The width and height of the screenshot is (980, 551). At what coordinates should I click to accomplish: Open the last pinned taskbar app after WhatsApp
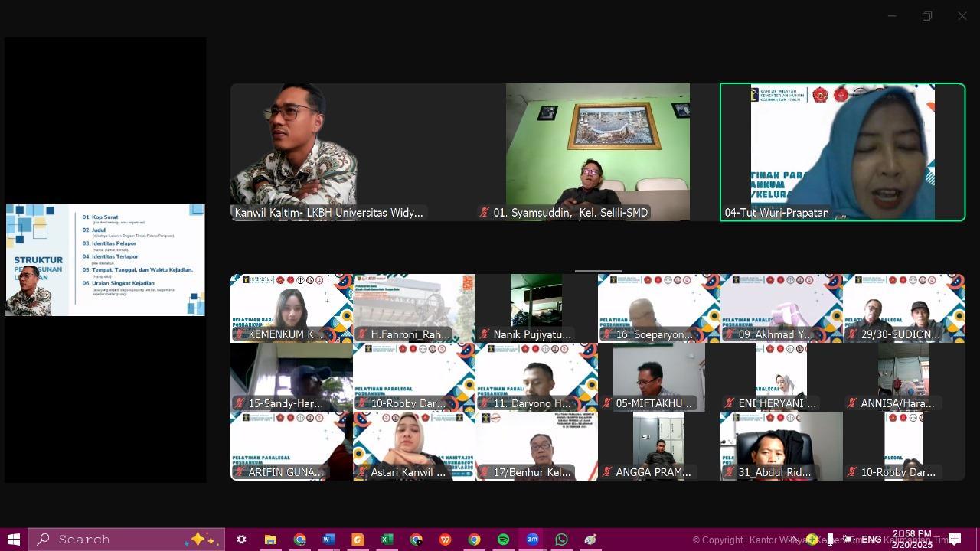point(590,540)
